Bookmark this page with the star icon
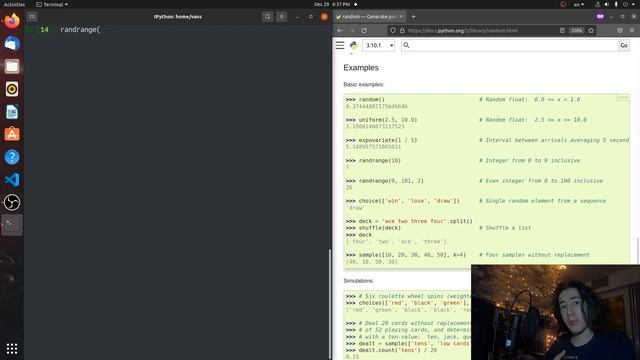This screenshot has width=640, height=360. pyautogui.click(x=591, y=30)
